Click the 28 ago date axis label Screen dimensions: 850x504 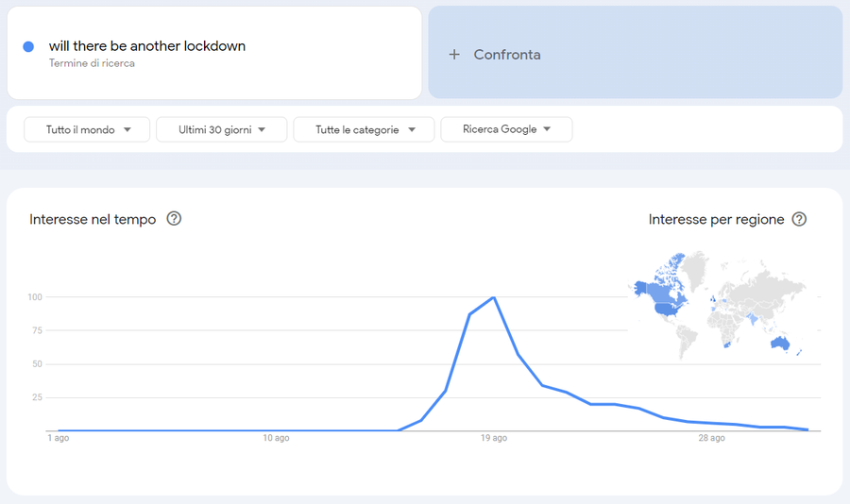click(711, 438)
